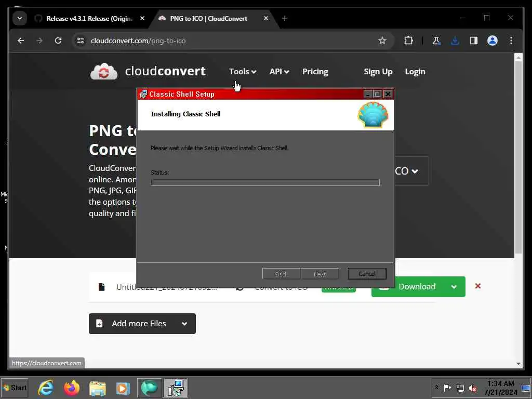532x399 pixels.
Task: Open Chrome side panel icon
Action: tap(474, 41)
